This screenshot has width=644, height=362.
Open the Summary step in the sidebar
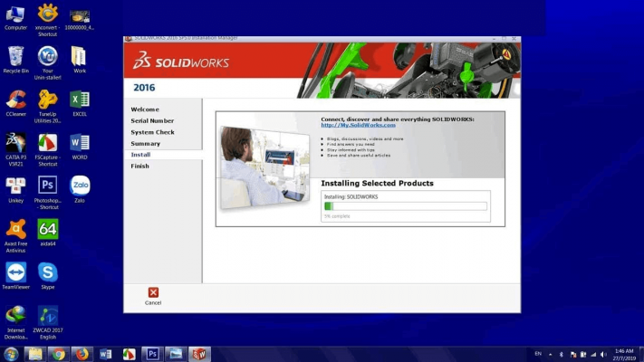pos(145,143)
